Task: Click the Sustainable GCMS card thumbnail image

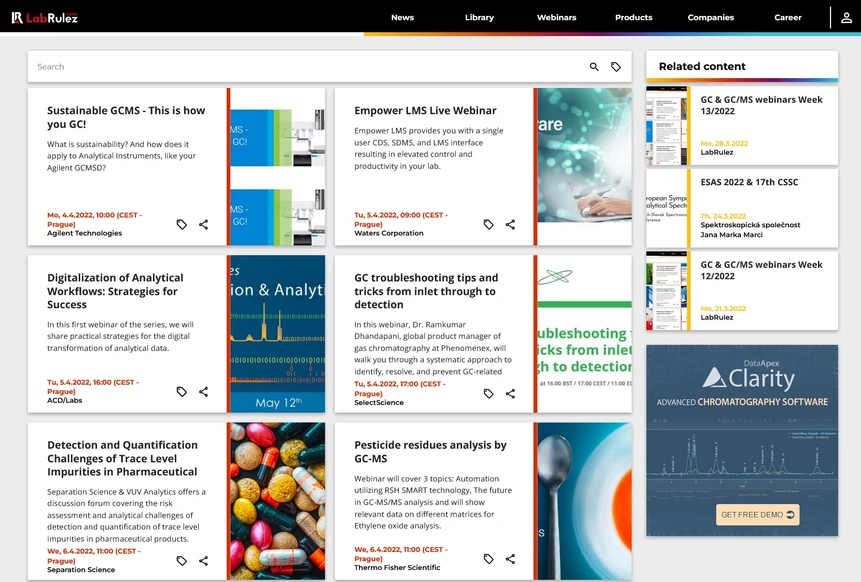Action: point(277,166)
